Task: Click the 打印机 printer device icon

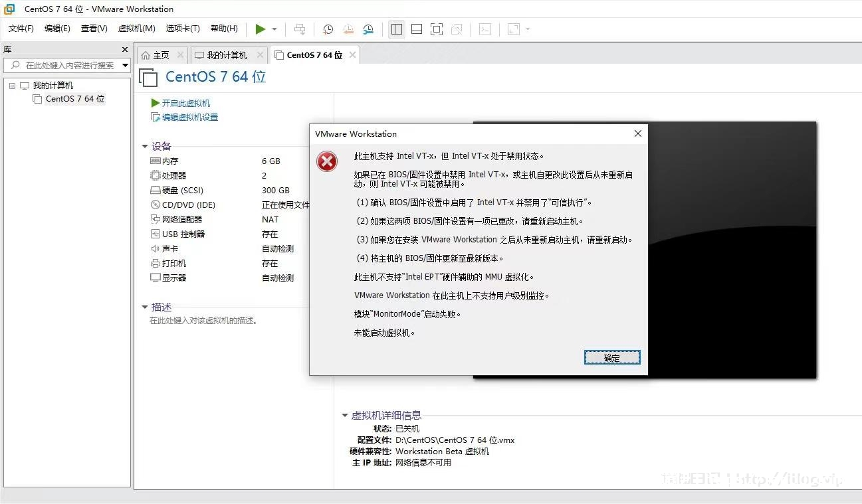Action: 156,263
